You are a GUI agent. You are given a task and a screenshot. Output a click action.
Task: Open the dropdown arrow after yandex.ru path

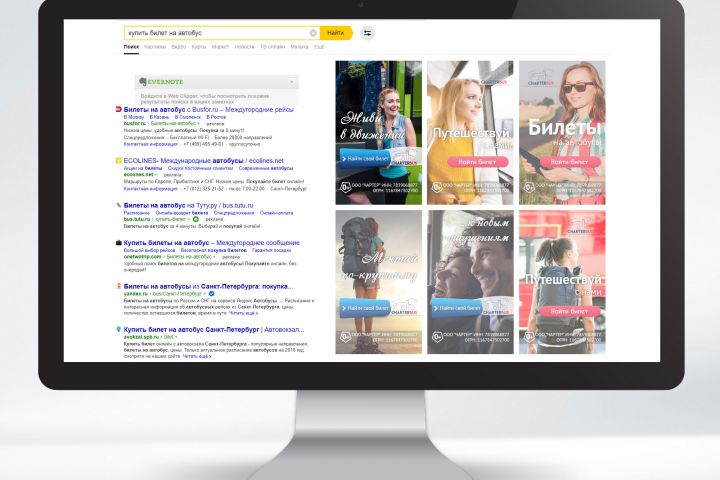click(205, 294)
